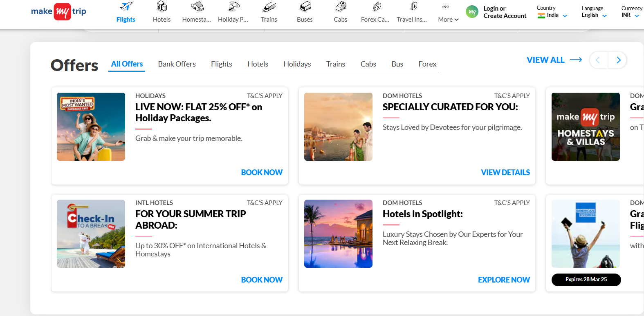The width and height of the screenshot is (644, 316).
Task: Switch to the Cabs offers tab
Action: (368, 64)
